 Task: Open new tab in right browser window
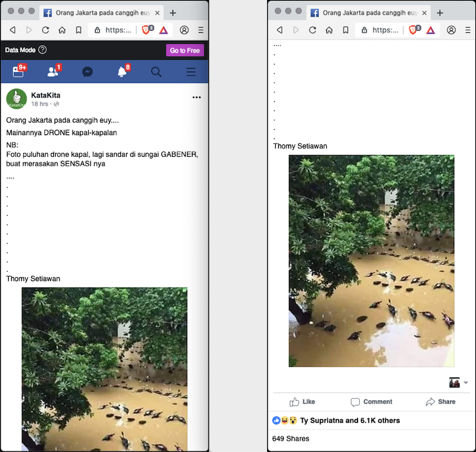click(440, 12)
